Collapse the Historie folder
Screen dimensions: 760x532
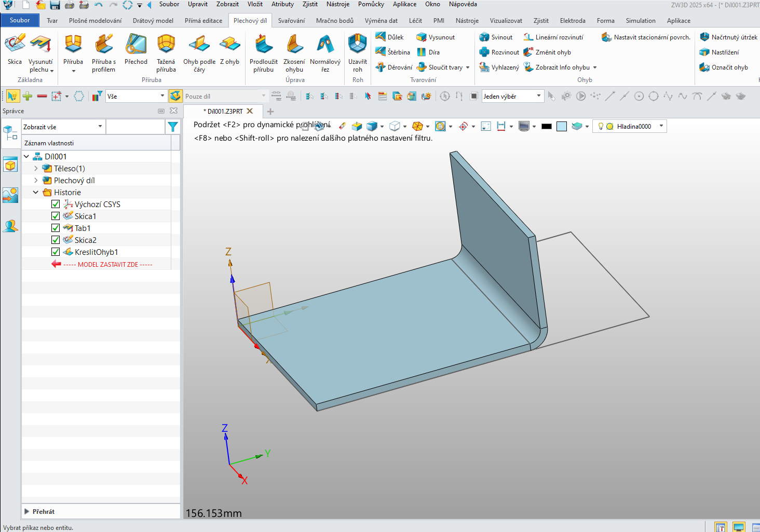pyautogui.click(x=36, y=192)
